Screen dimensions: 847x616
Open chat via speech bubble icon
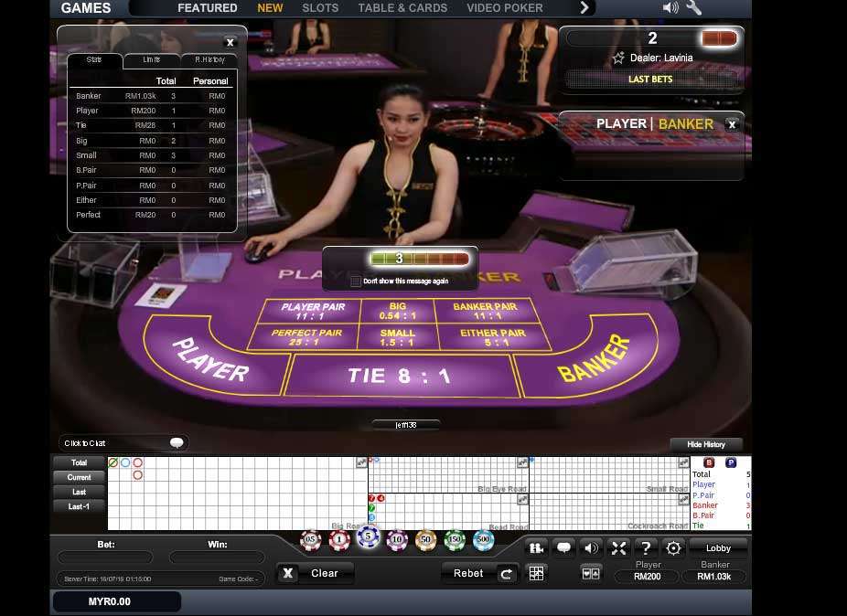click(564, 548)
